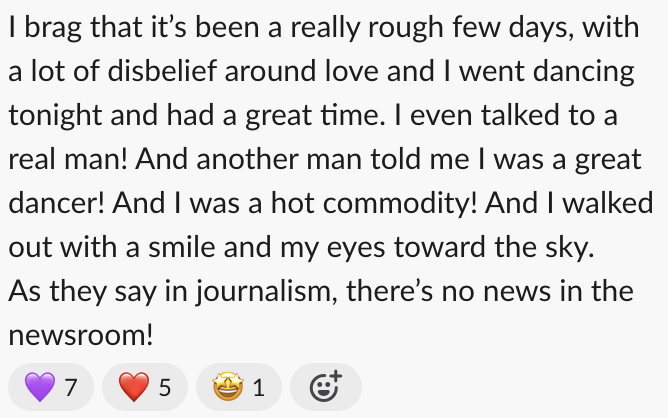Toggle the purple heart reaction

point(51,387)
